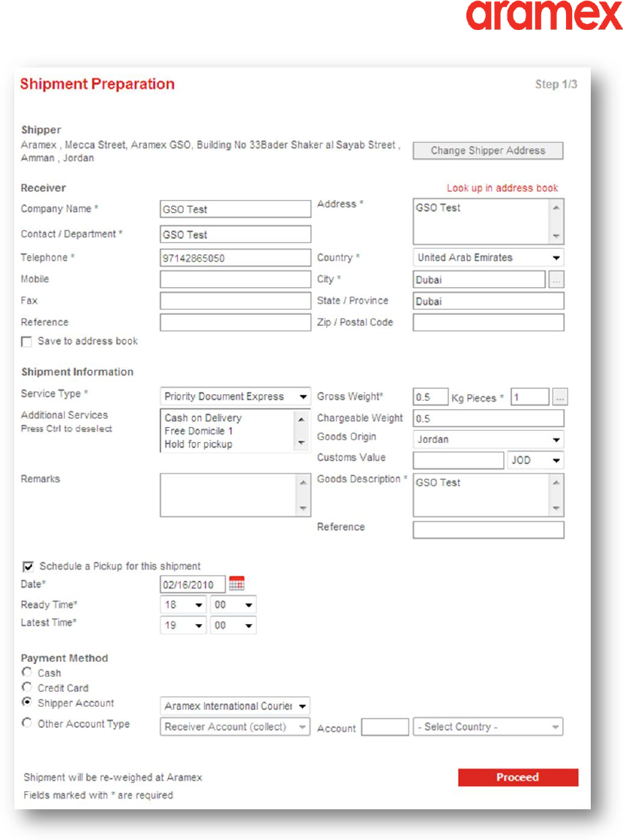This screenshot has height=840, width=623.
Task: Click the red Proceed button
Action: click(518, 777)
